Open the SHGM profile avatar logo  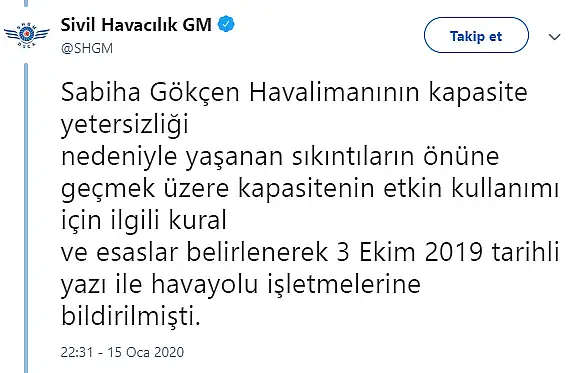[26, 35]
